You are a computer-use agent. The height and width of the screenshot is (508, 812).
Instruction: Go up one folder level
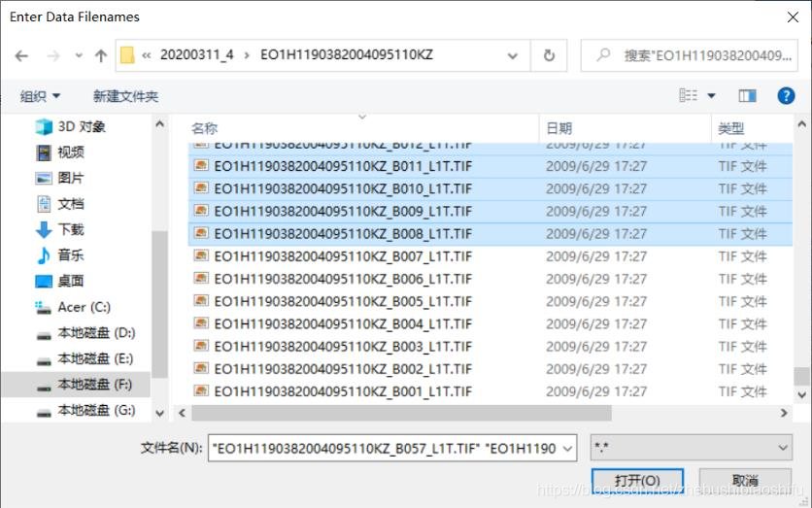tap(101, 55)
